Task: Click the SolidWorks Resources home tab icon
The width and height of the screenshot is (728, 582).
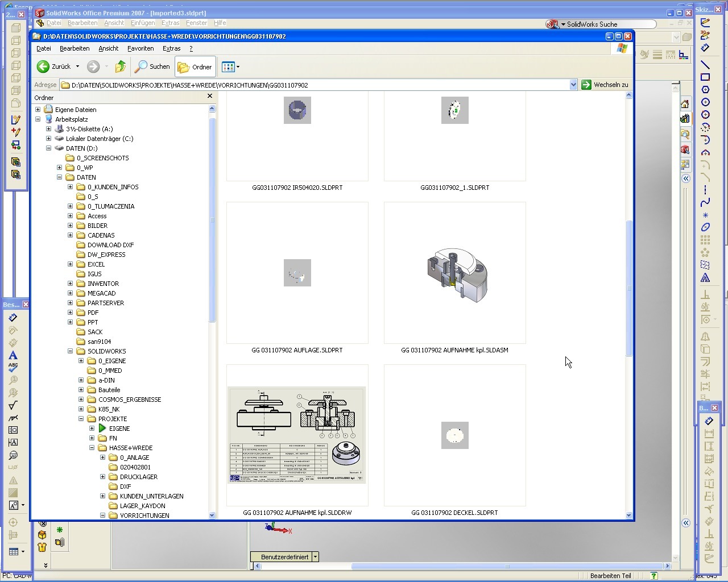Action: 685,104
